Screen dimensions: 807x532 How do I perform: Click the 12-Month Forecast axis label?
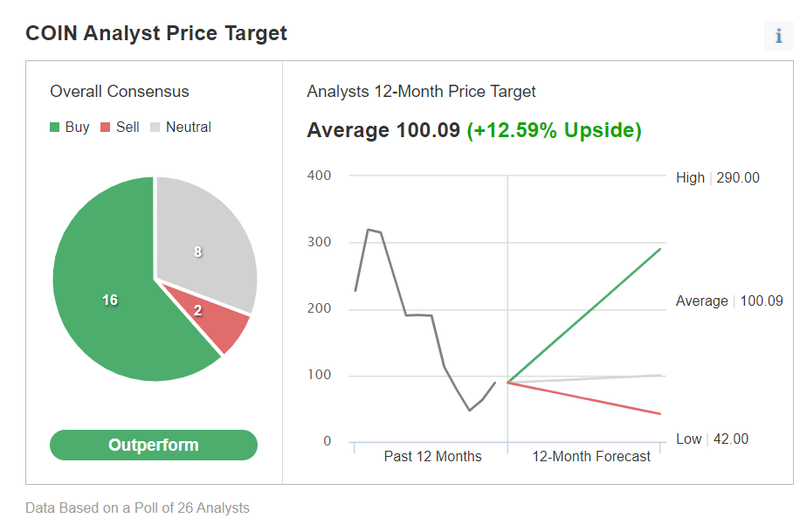(591, 456)
